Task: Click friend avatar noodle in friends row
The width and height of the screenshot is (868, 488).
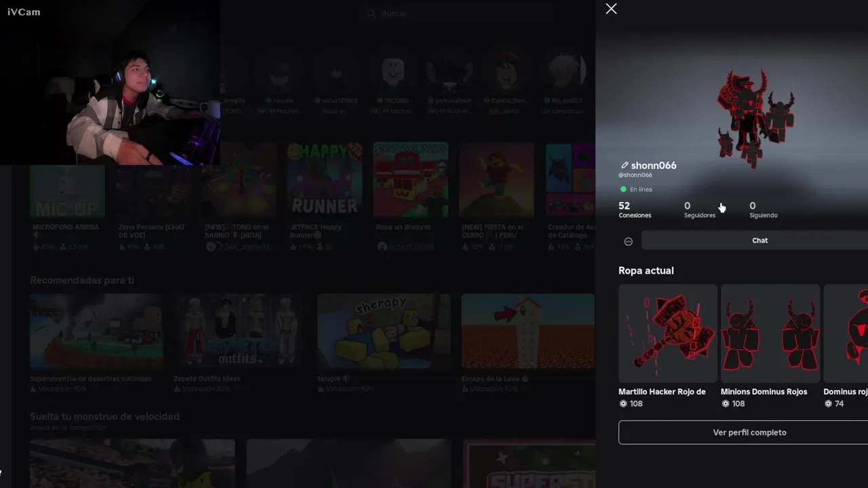Action: point(280,73)
